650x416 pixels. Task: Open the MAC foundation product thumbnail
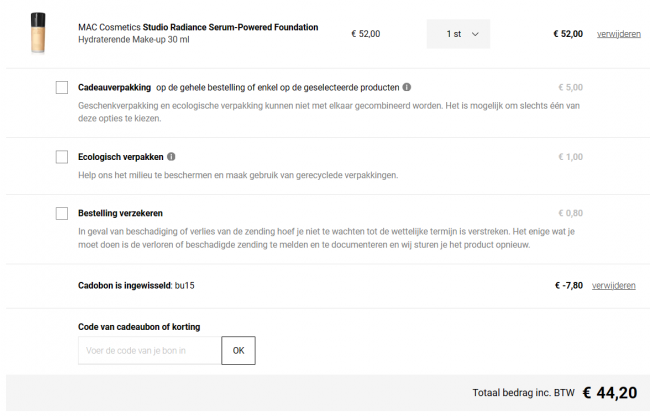[39, 34]
